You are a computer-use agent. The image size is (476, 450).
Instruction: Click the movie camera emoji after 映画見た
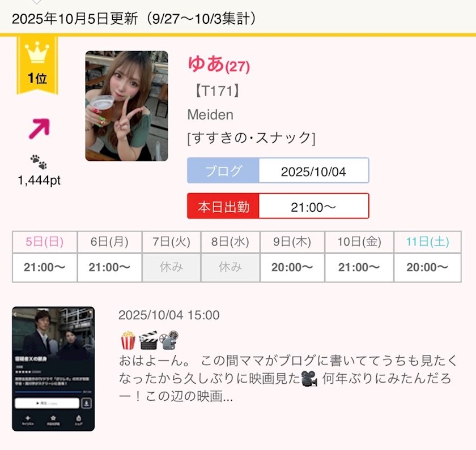(x=309, y=379)
